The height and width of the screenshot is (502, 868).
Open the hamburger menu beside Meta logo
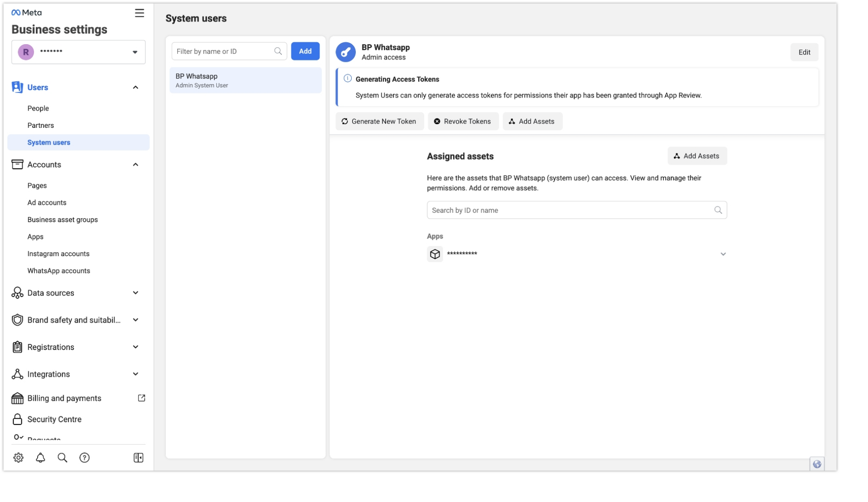(x=140, y=13)
